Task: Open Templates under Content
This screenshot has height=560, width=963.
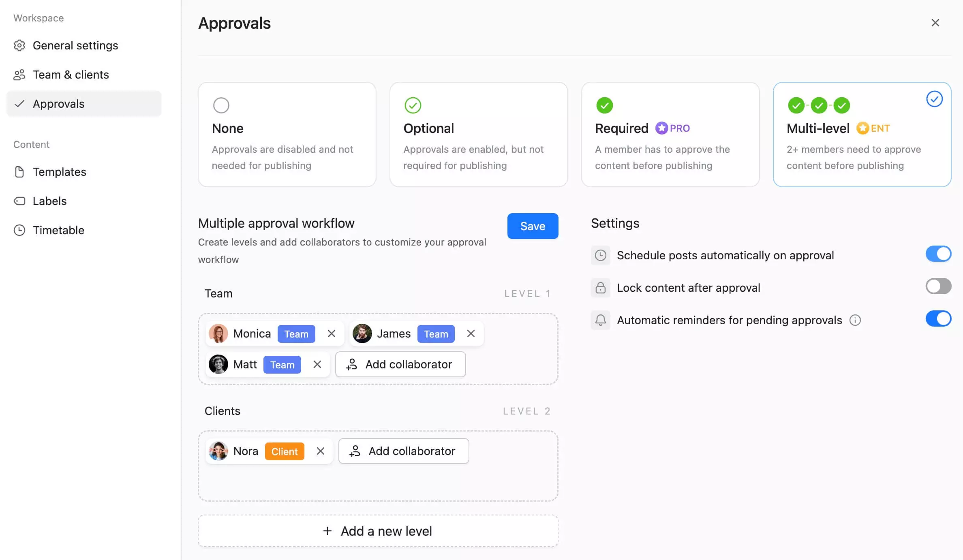Action: tap(84, 172)
